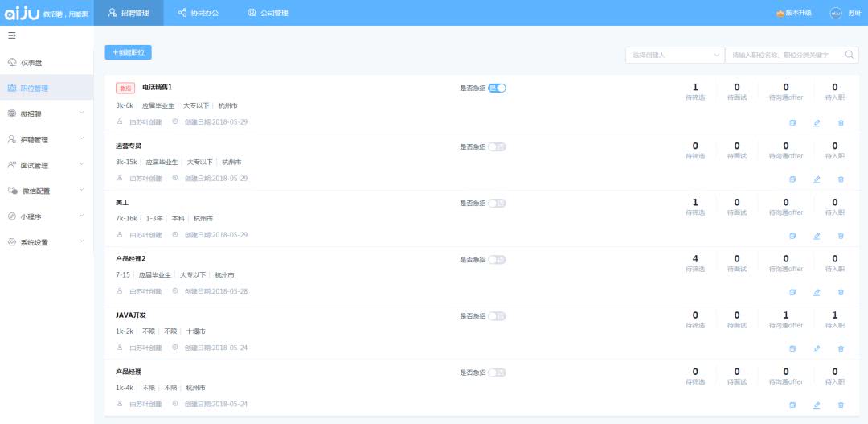Click the position name keyword search field
Viewport: 868px width, 424px height.
click(x=784, y=55)
